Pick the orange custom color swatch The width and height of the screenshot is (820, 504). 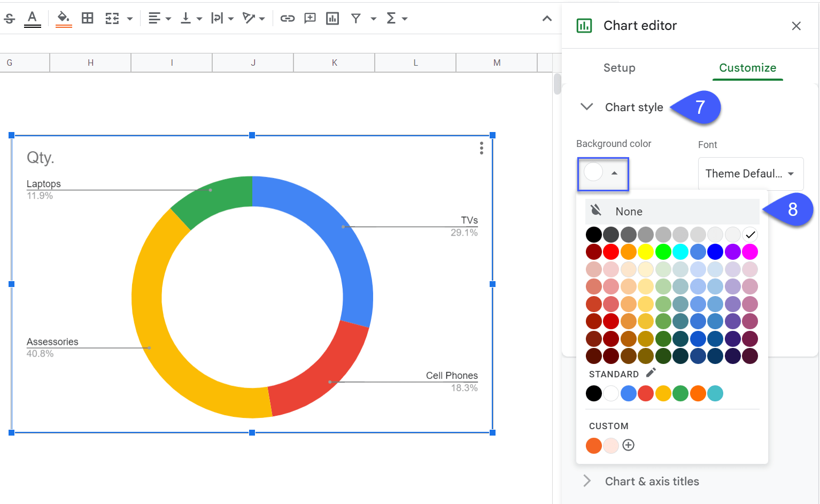pos(594,445)
